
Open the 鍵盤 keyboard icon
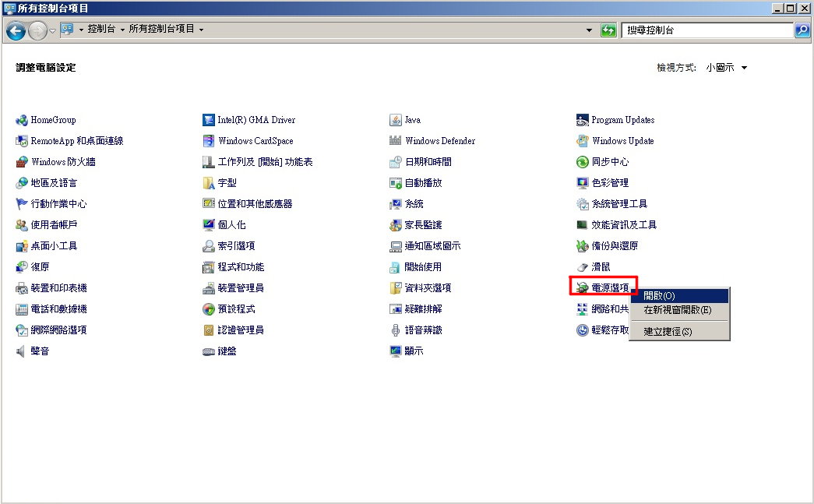coord(208,351)
